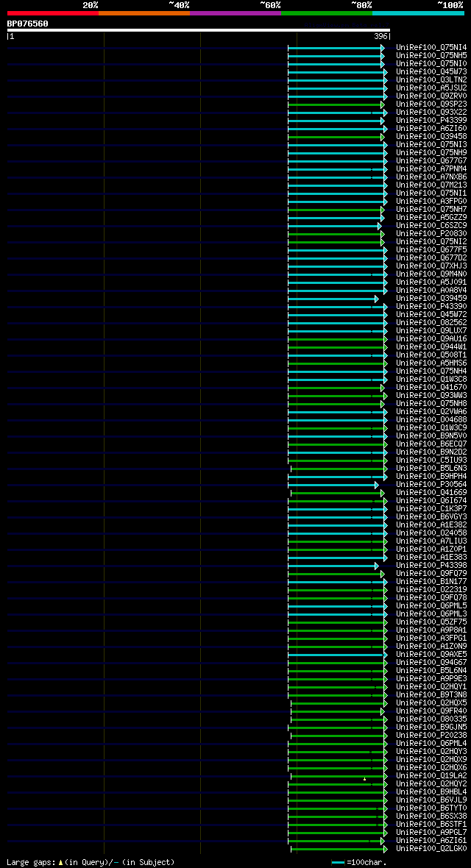Open hit UniRef100_Q75NI4
Screen dimensions: 471x868
click(432, 48)
